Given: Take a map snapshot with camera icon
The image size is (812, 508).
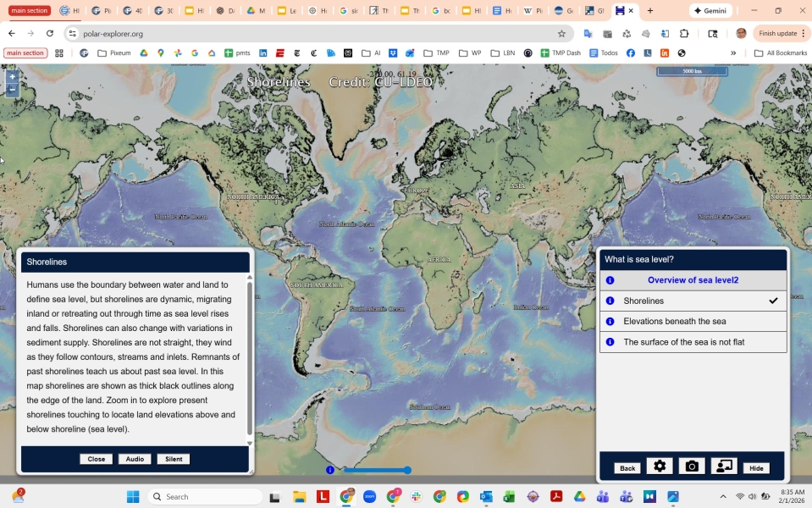Looking at the screenshot, I should click(x=692, y=467).
